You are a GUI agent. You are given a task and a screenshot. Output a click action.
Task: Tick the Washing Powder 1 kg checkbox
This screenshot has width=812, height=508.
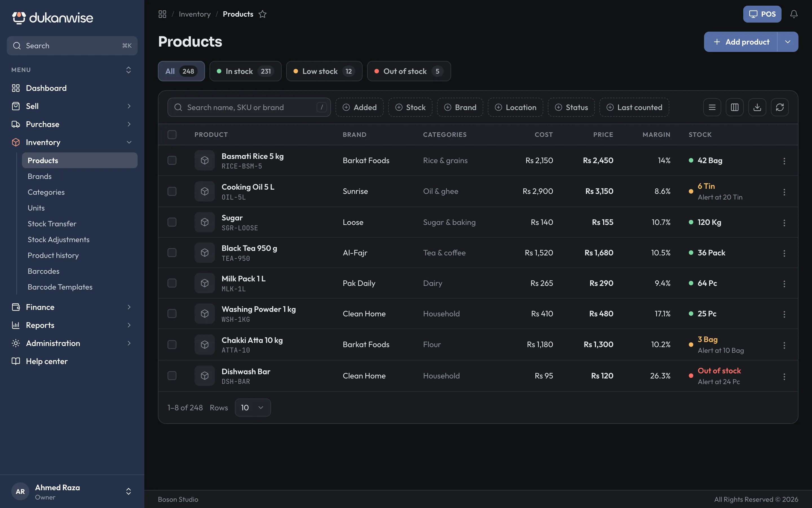[172, 314]
